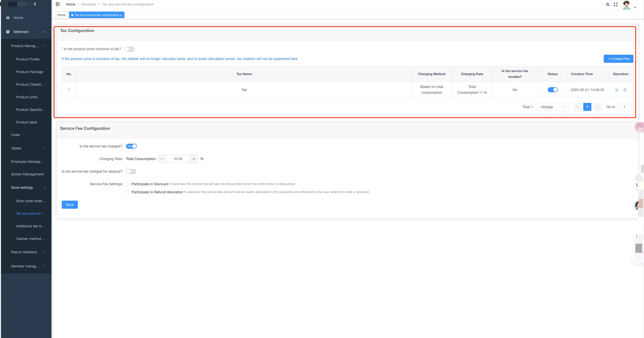This screenshot has height=338, width=644.
Task: Click the Go to page input field
Action: [624, 107]
